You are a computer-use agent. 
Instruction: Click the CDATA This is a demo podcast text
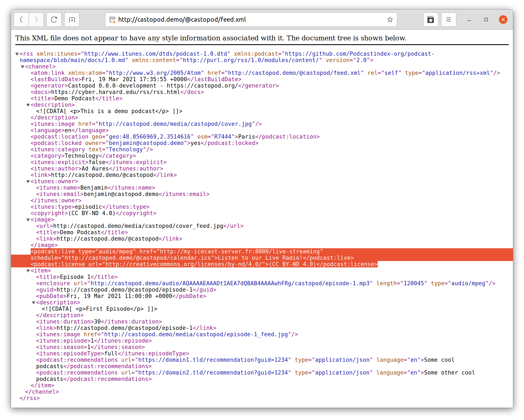[109, 111]
